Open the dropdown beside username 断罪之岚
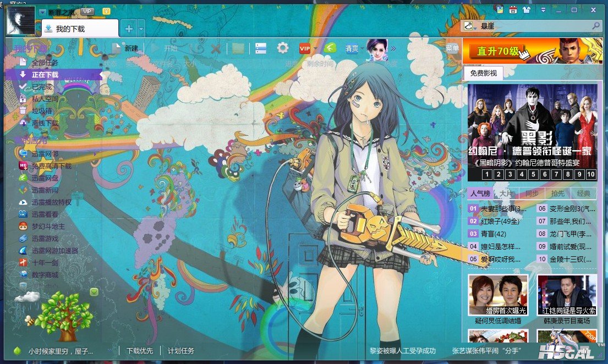 click(x=43, y=13)
